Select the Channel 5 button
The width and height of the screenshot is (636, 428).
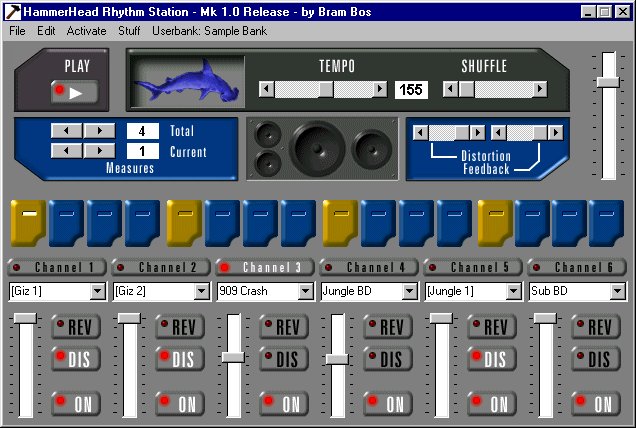pyautogui.click(x=473, y=267)
